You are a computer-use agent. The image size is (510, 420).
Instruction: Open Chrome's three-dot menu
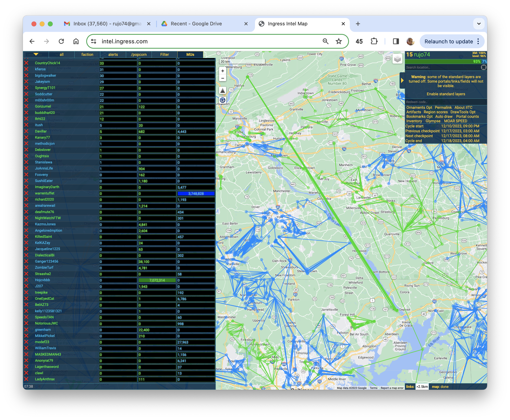(478, 41)
